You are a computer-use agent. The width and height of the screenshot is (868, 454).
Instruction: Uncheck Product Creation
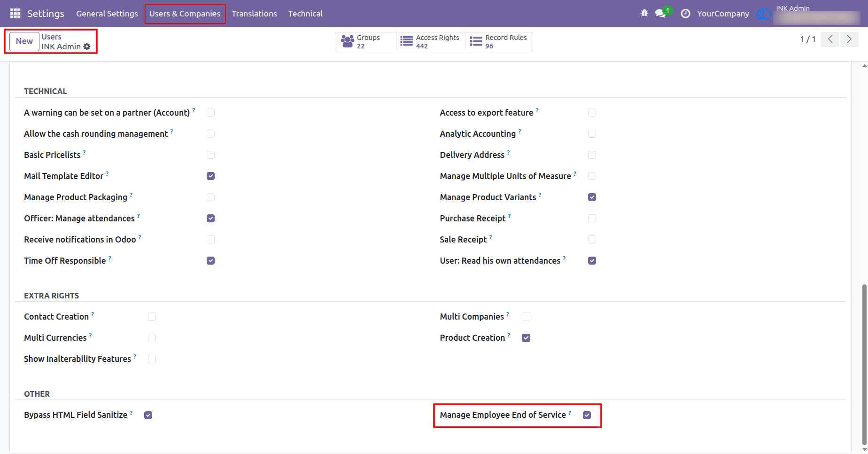coord(526,338)
